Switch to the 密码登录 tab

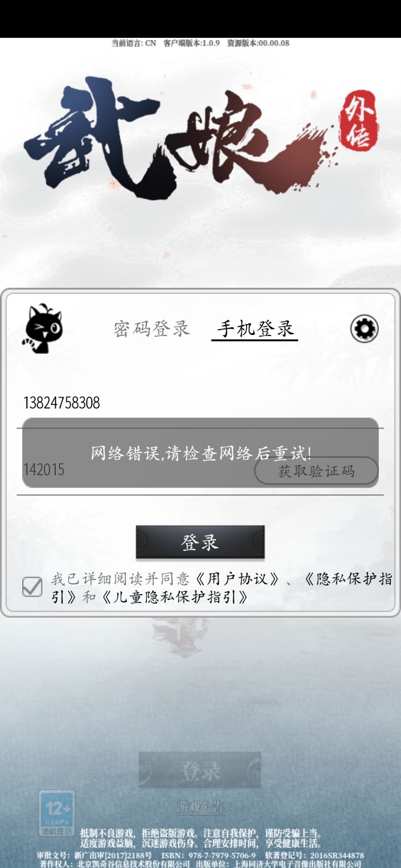151,328
